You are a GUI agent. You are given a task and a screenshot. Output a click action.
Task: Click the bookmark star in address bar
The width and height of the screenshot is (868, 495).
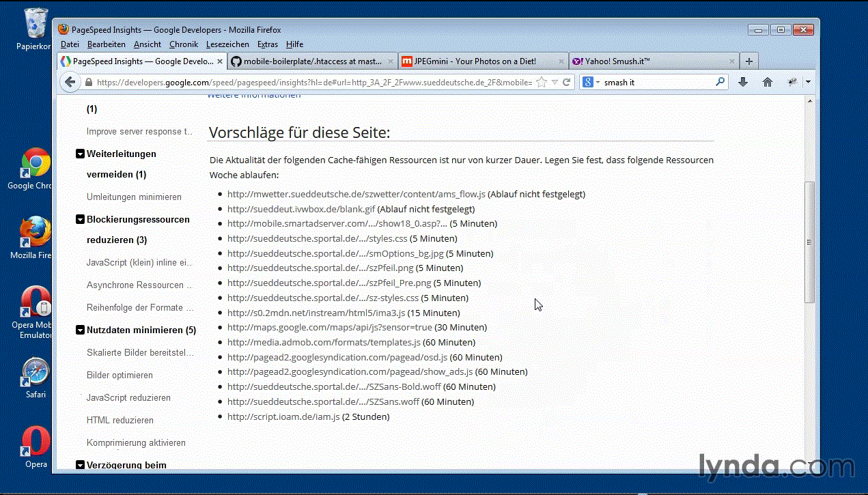coord(542,82)
